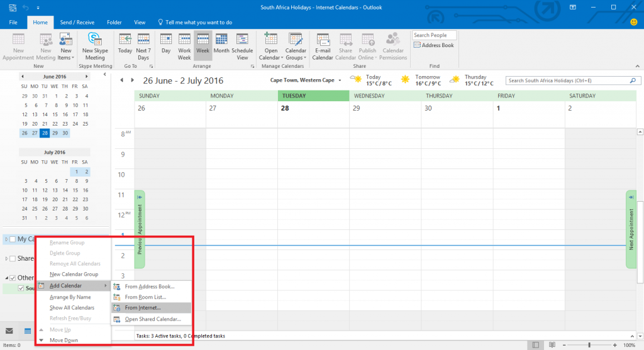Click the New Appointment ribbon icon
644x350 pixels.
click(18, 46)
